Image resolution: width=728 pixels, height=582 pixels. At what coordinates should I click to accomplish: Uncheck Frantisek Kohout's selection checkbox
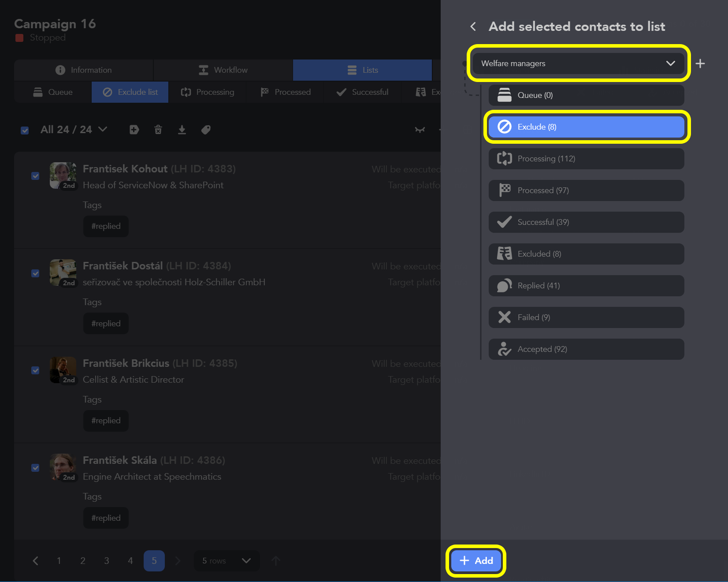(x=35, y=176)
